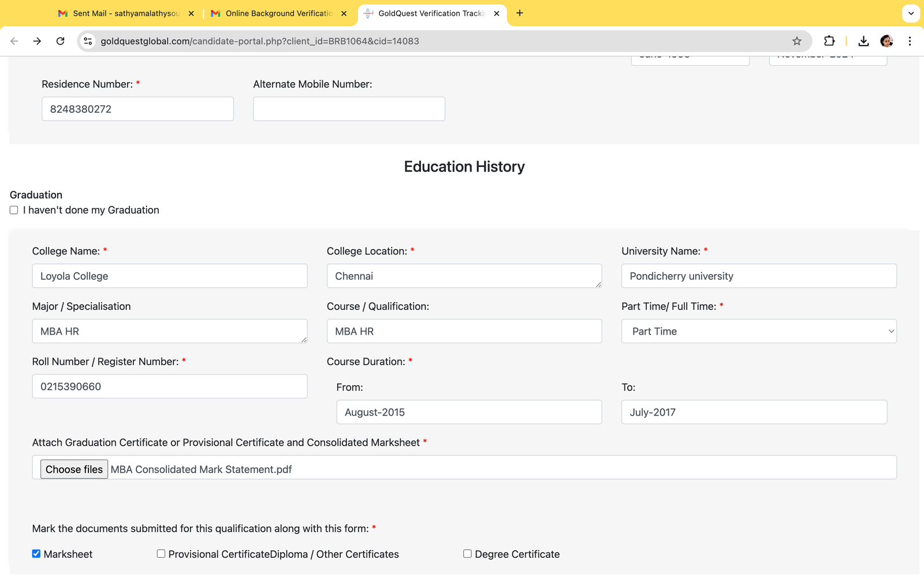This screenshot has width=924, height=578.
Task: Open the browser extensions puzzle icon
Action: (x=829, y=41)
